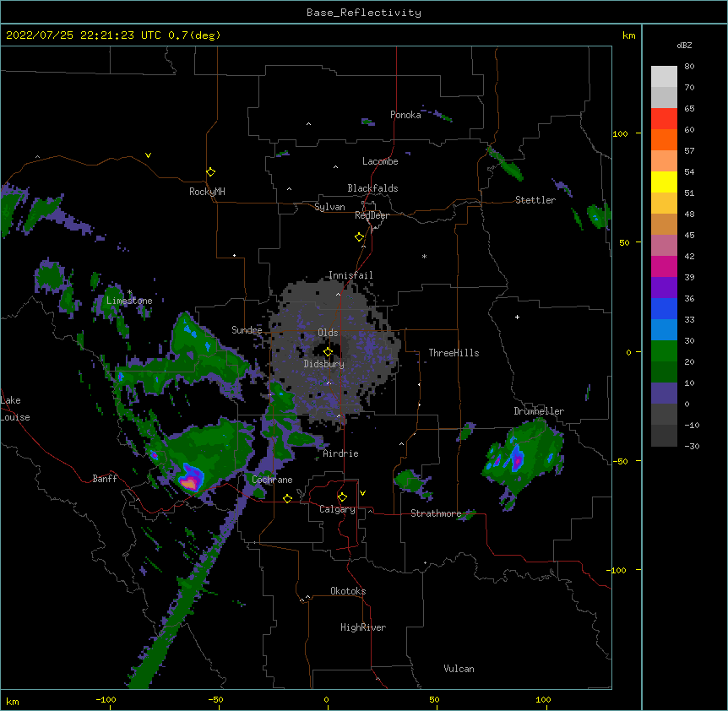Viewport: 728px width, 711px height.
Task: Click the Cochrane label
Action: click(x=272, y=480)
